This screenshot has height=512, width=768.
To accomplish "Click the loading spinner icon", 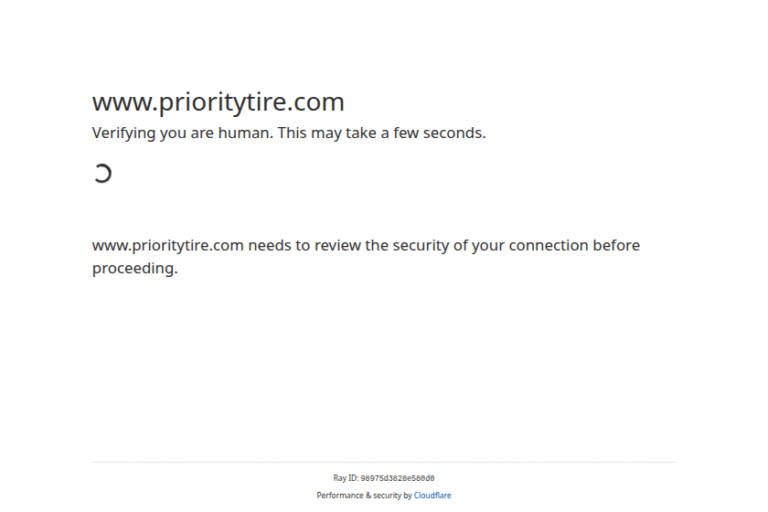I will coord(102,174).
